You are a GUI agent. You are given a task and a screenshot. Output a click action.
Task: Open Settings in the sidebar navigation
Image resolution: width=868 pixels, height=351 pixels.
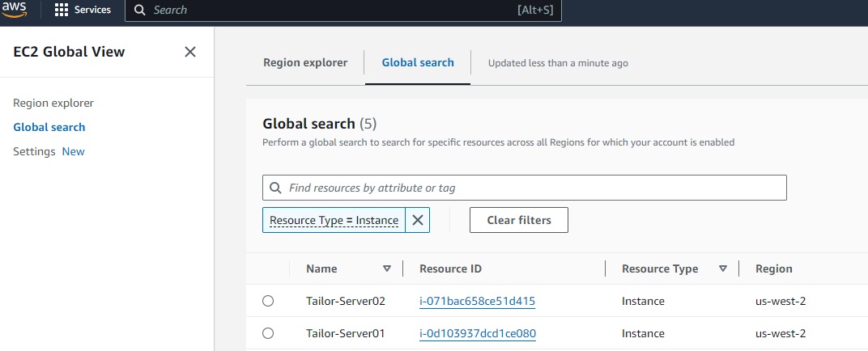tap(34, 151)
